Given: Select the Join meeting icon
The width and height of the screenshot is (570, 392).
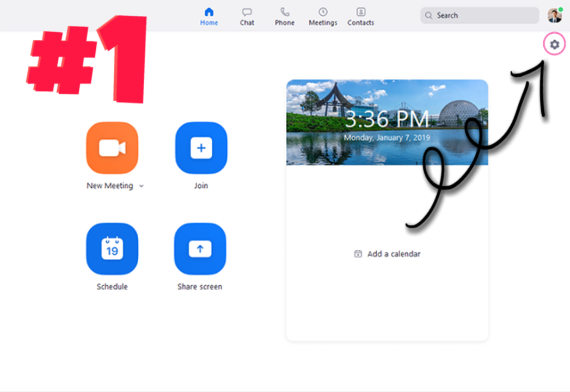Looking at the screenshot, I should 200,148.
